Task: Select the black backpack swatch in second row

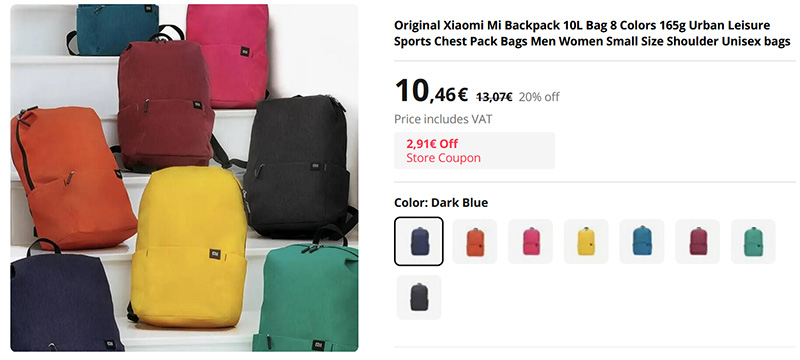Action: pos(419,297)
